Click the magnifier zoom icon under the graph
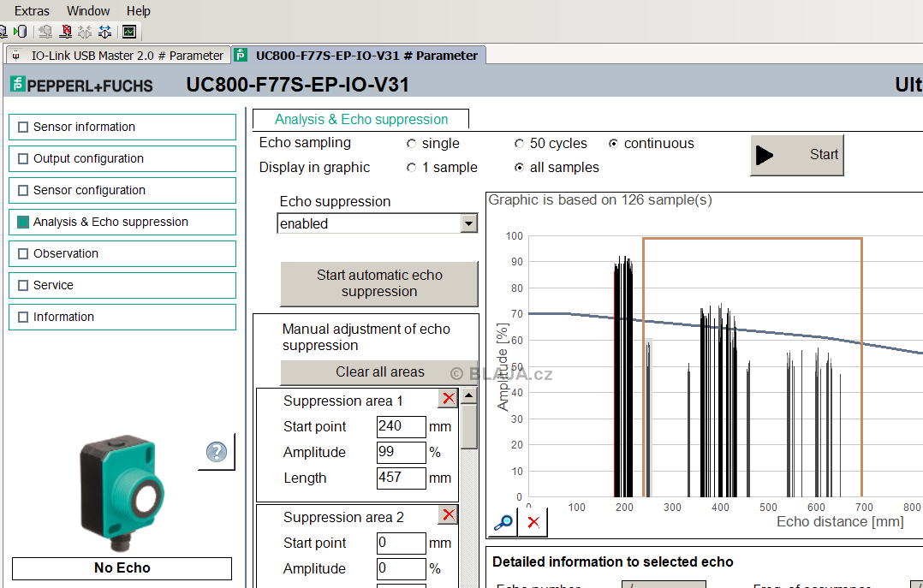Viewport: 923px width, 588px height. 503,522
